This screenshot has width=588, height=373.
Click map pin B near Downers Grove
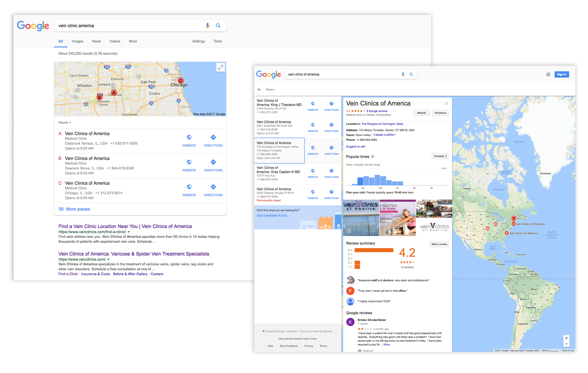[100, 97]
